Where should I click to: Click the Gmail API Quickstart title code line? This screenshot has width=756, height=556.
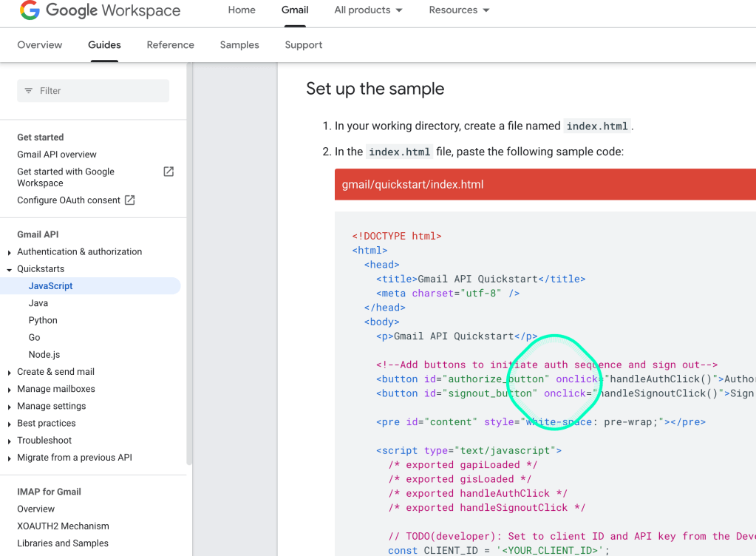(480, 279)
